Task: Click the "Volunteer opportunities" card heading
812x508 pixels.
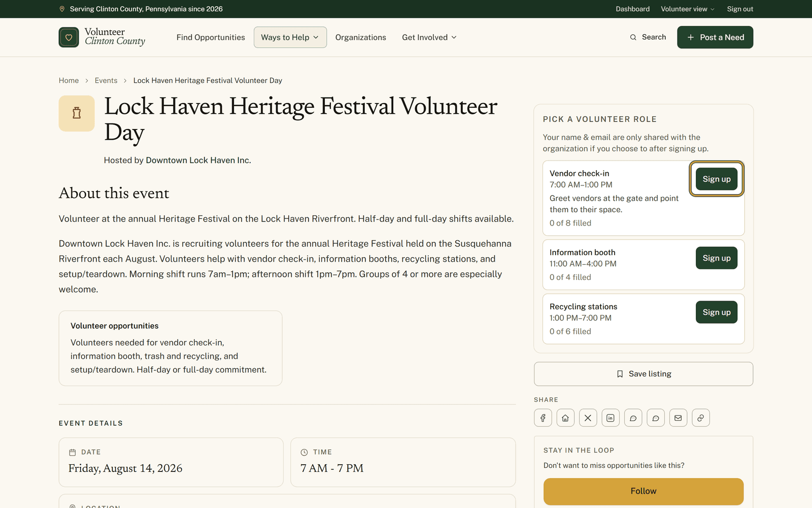Action: point(115,326)
